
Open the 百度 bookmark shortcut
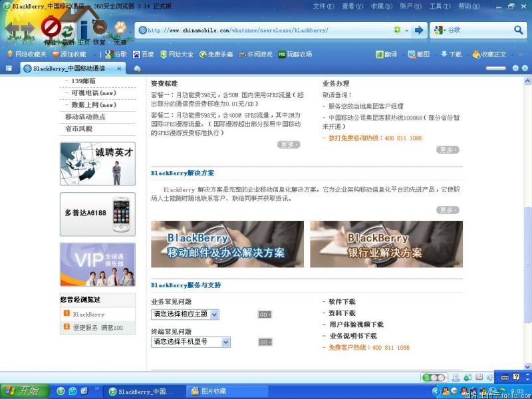143,55
